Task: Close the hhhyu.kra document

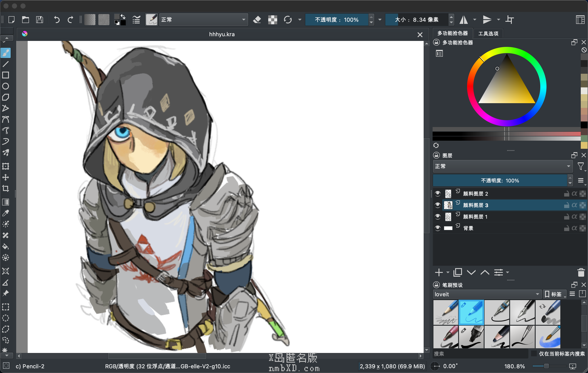Action: [420, 35]
